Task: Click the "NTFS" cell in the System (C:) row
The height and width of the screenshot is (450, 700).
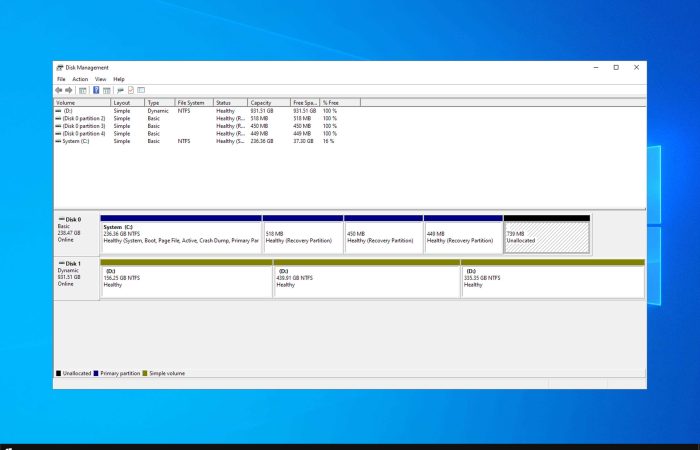Action: (x=184, y=141)
